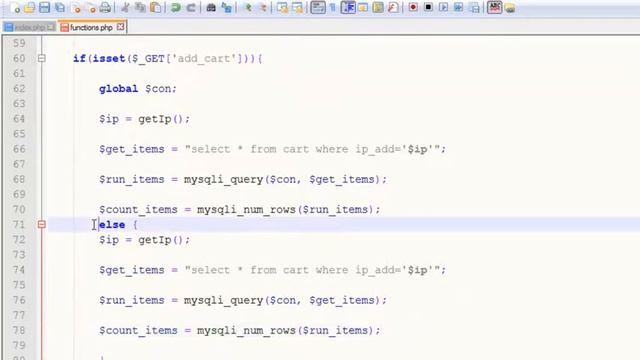640x360 pixels.
Task: Collapse the if block at line 60
Action: tap(42, 58)
